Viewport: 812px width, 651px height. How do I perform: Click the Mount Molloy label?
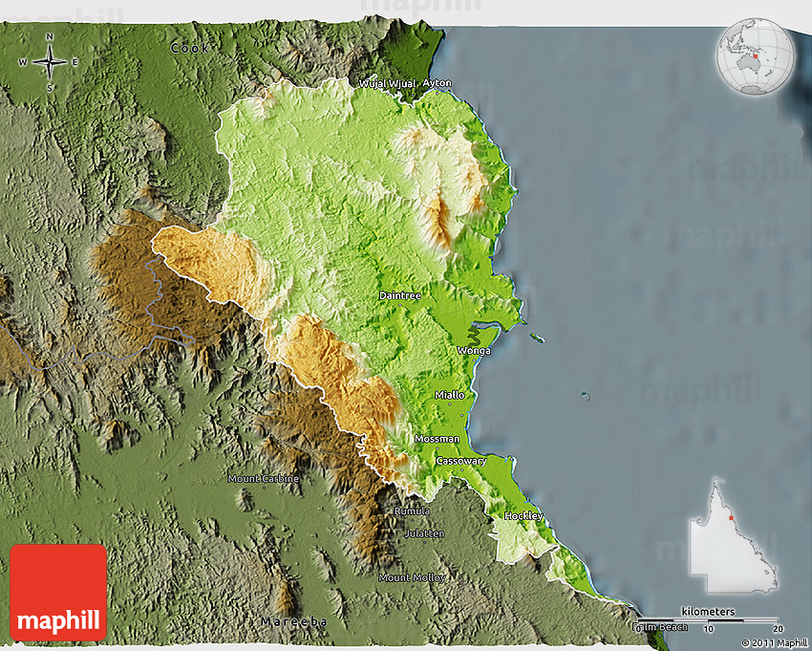coord(412,577)
